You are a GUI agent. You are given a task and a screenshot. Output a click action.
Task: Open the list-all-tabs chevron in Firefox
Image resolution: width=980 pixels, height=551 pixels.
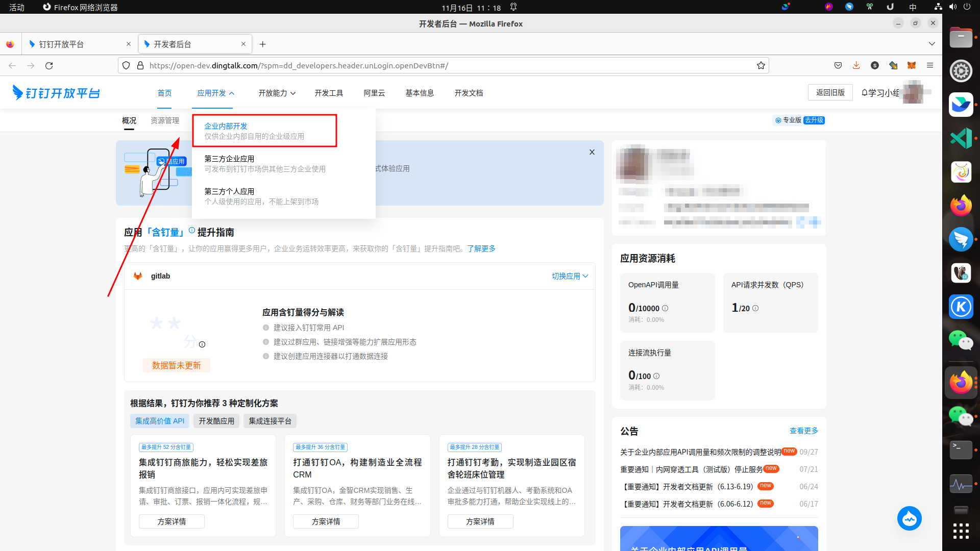pyautogui.click(x=932, y=44)
